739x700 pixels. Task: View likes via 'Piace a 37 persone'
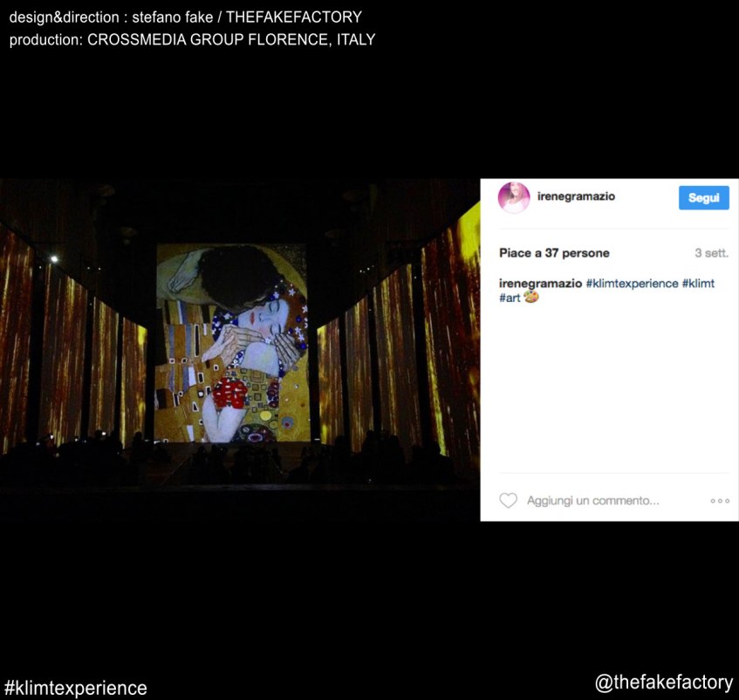click(554, 253)
